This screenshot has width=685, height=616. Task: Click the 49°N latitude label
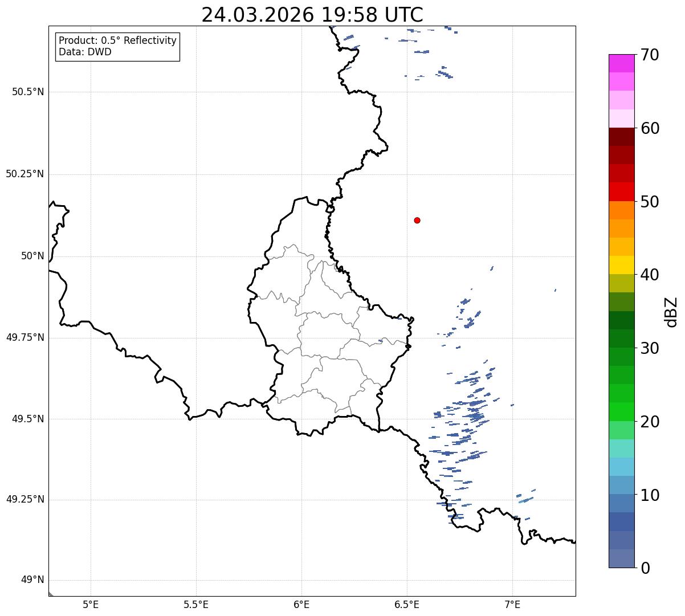point(32,580)
